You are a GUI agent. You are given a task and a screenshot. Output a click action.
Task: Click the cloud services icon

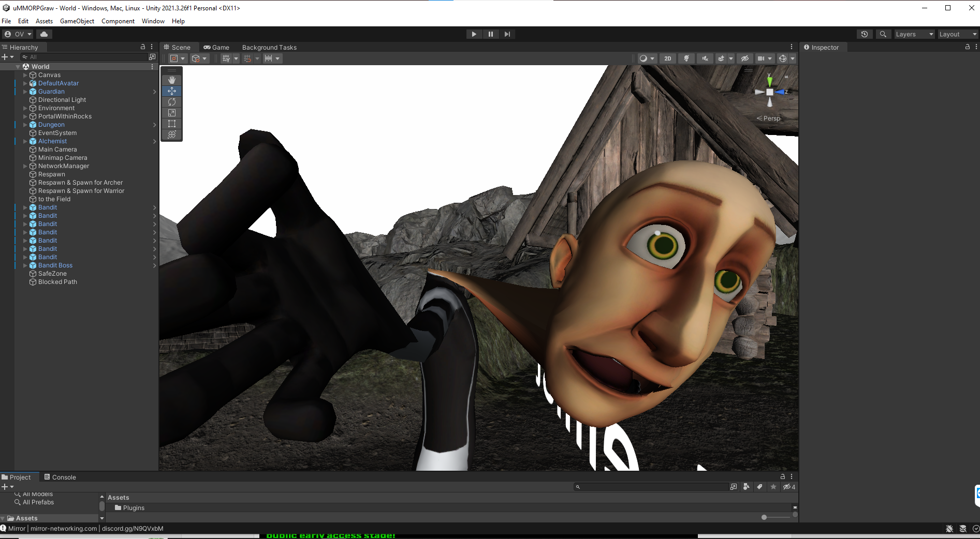(x=44, y=34)
